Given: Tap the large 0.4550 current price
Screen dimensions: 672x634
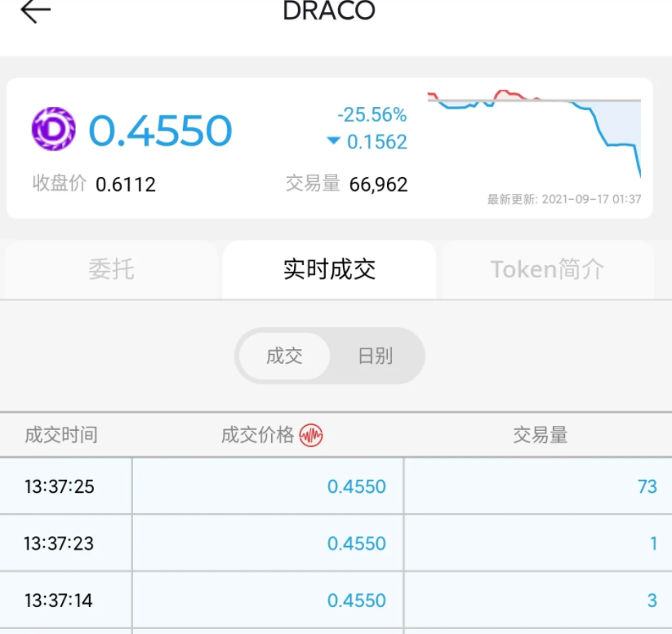Looking at the screenshot, I should pos(160,131).
